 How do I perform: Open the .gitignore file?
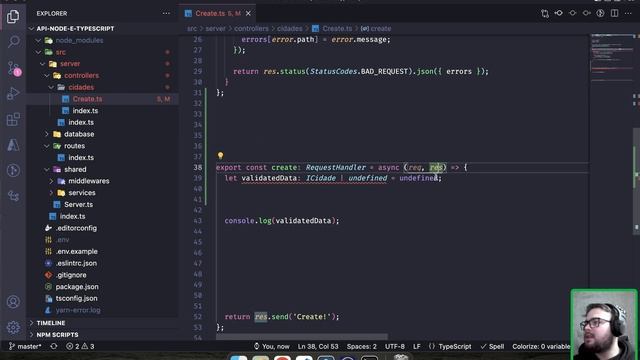71,275
